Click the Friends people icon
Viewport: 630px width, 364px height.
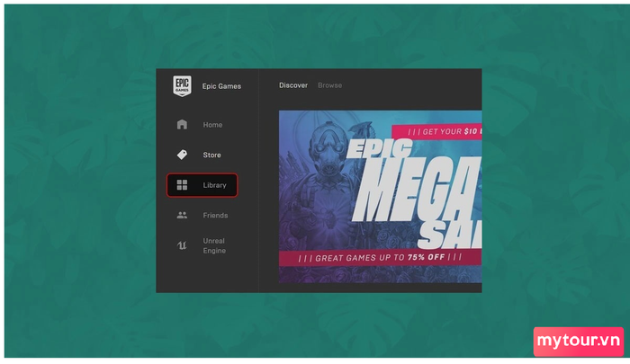click(x=182, y=215)
